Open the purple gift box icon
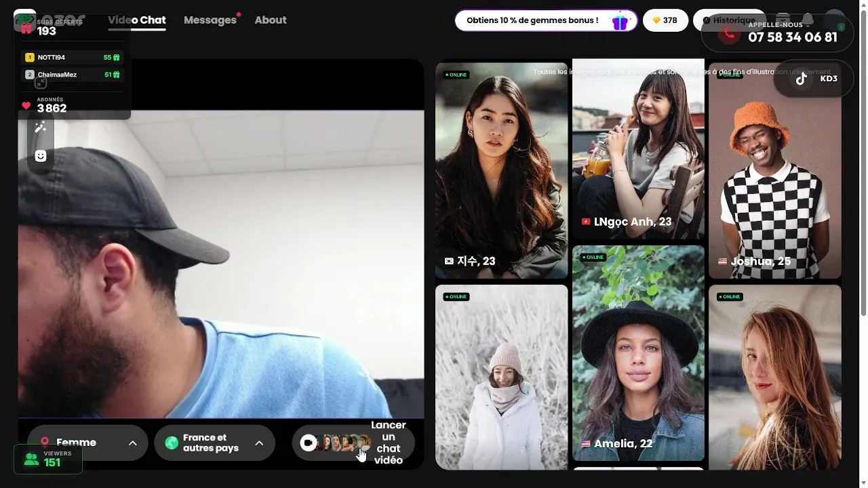Image resolution: width=868 pixels, height=488 pixels. click(620, 22)
